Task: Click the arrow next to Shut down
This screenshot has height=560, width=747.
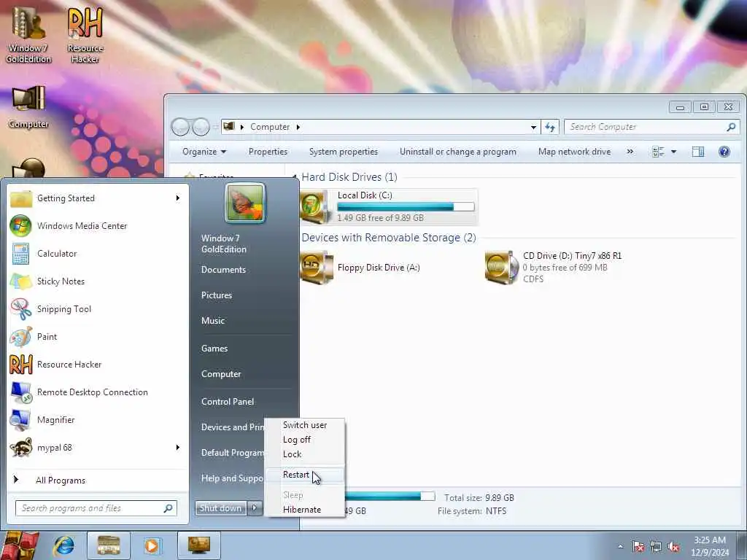Action: click(x=255, y=508)
